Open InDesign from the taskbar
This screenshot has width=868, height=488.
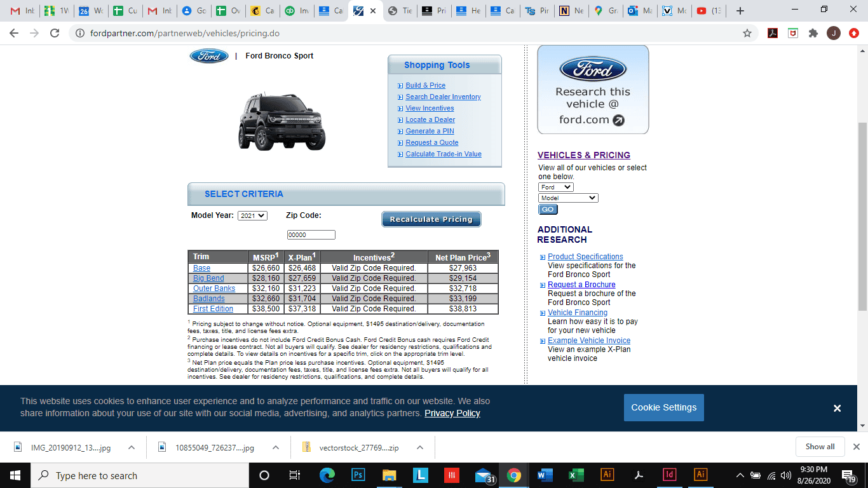(x=669, y=475)
